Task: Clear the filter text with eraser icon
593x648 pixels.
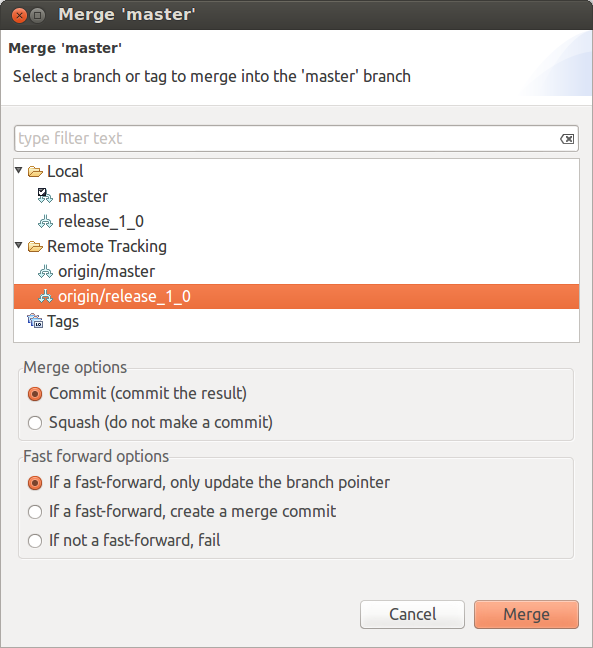Action: (x=567, y=139)
